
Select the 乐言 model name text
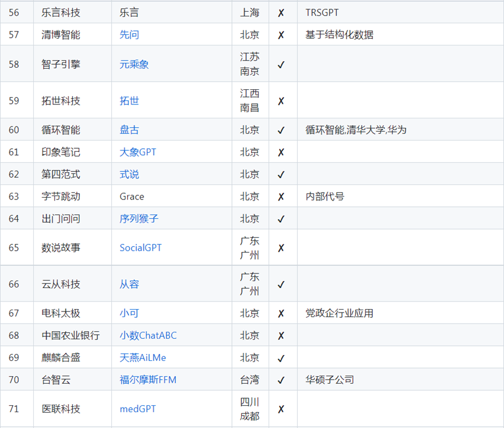[x=129, y=13]
